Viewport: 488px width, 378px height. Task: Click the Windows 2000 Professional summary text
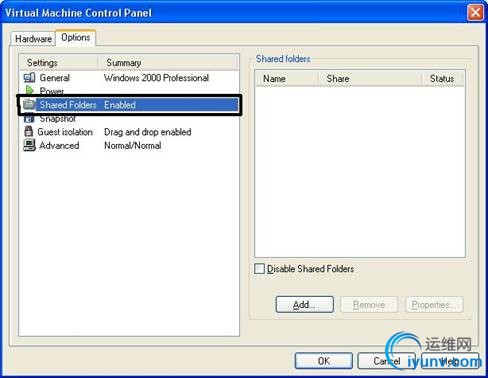[x=156, y=78]
